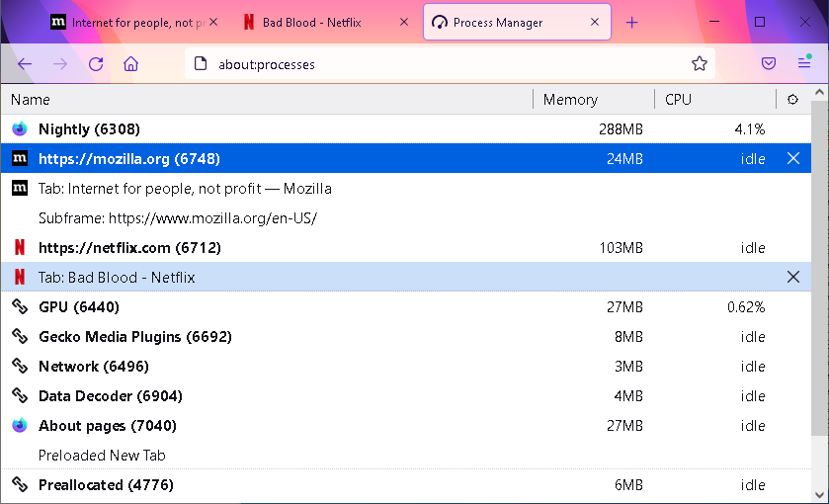Screen dimensions: 829x504
Task: Sort by the Name column header
Action: pyautogui.click(x=31, y=99)
